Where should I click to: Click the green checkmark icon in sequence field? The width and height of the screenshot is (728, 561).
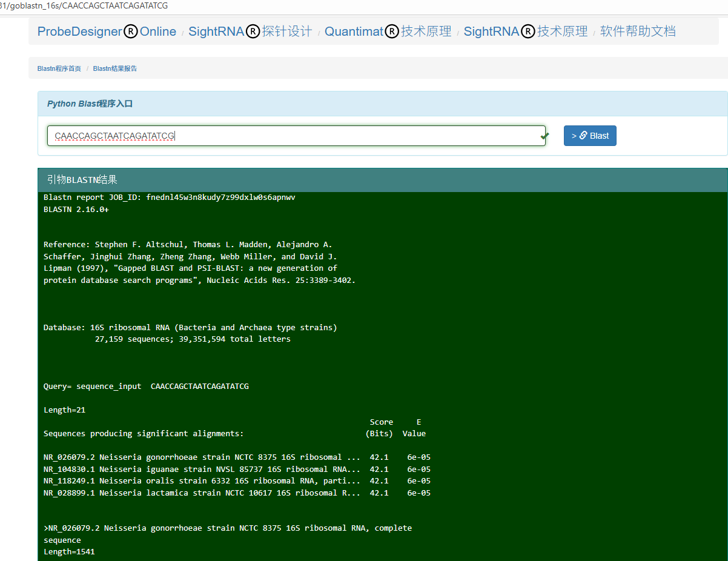[544, 136]
